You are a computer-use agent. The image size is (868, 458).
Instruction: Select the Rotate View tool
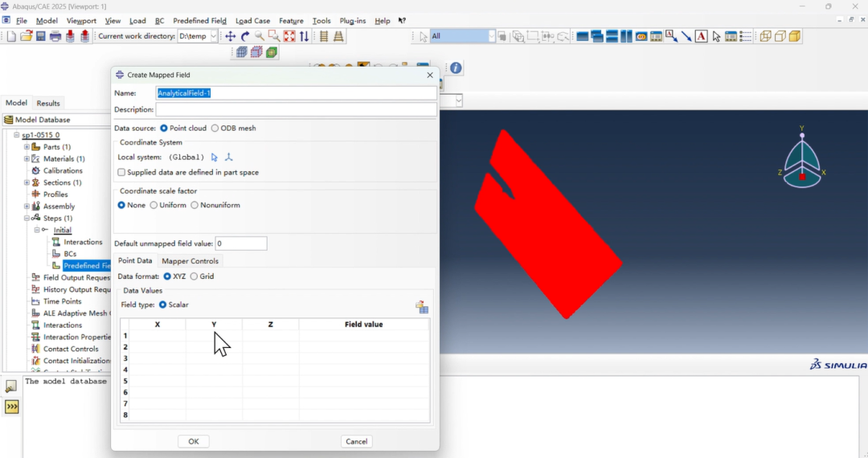point(245,36)
